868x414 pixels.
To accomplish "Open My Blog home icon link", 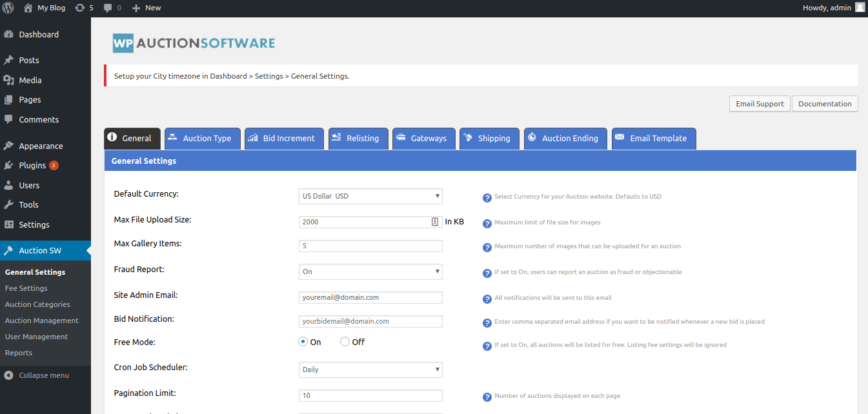I will (x=28, y=8).
